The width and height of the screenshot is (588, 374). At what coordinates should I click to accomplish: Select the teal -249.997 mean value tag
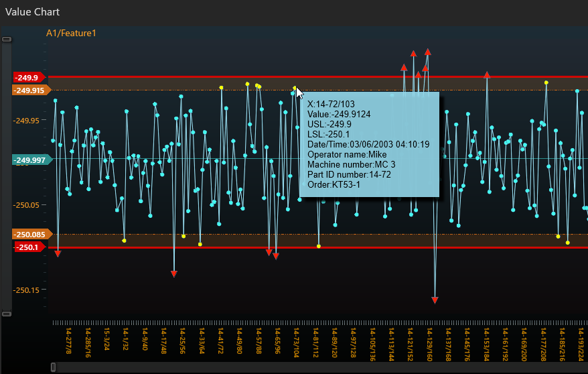(x=30, y=160)
